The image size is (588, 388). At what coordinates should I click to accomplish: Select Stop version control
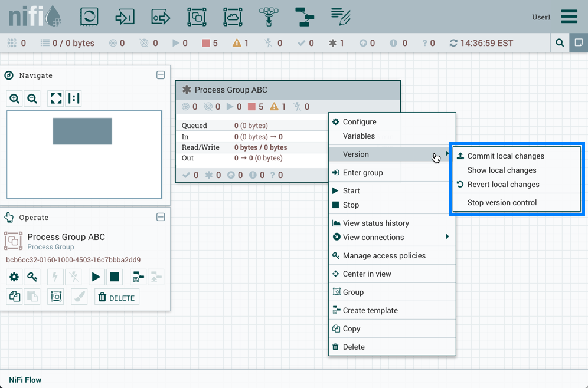502,202
